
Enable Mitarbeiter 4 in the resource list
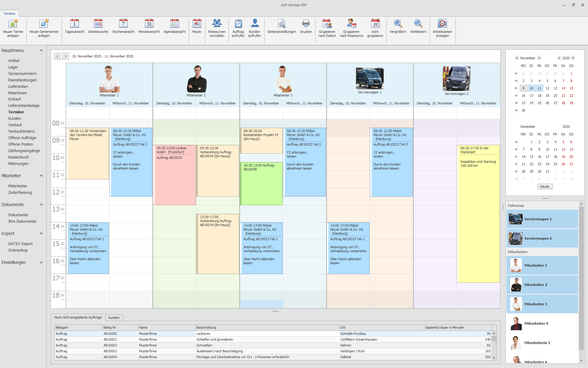click(x=542, y=323)
